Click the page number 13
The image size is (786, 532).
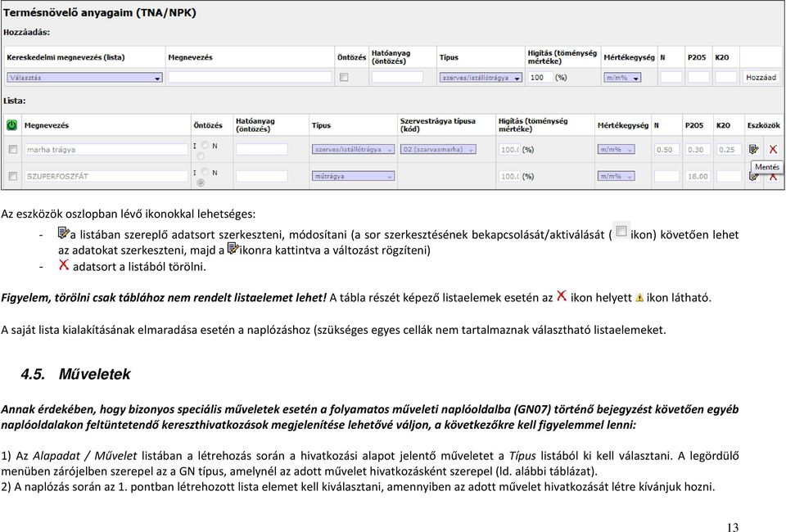tap(732, 526)
